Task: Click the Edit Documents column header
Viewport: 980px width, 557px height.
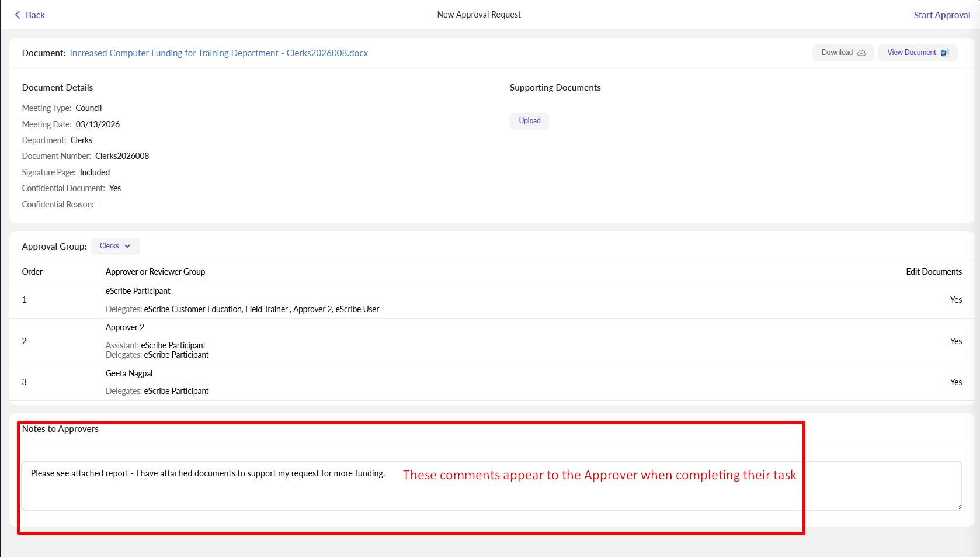Action: (933, 272)
